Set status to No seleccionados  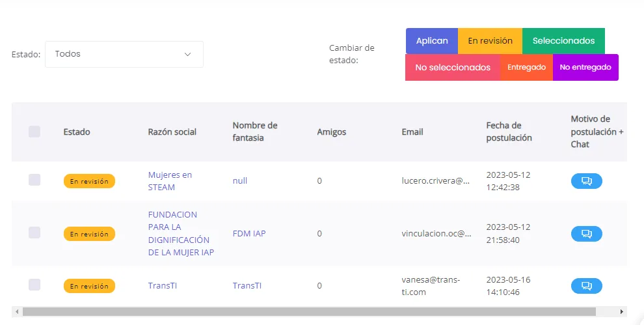click(453, 67)
